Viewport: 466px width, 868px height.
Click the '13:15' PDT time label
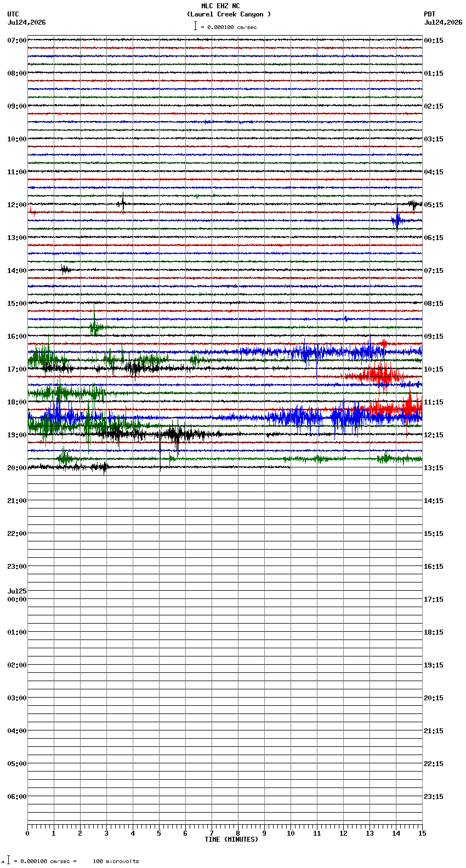click(434, 468)
